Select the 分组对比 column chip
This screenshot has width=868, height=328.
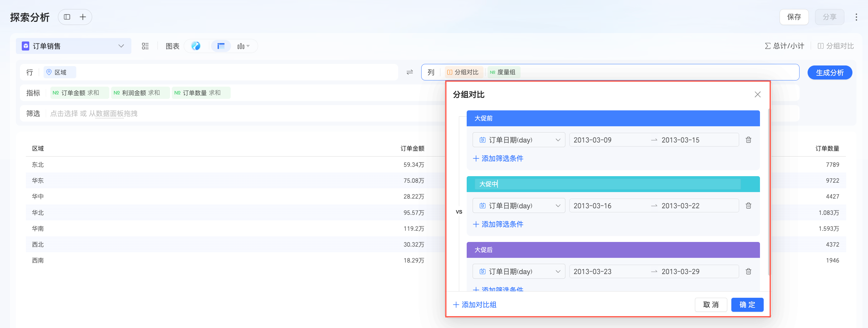point(463,72)
